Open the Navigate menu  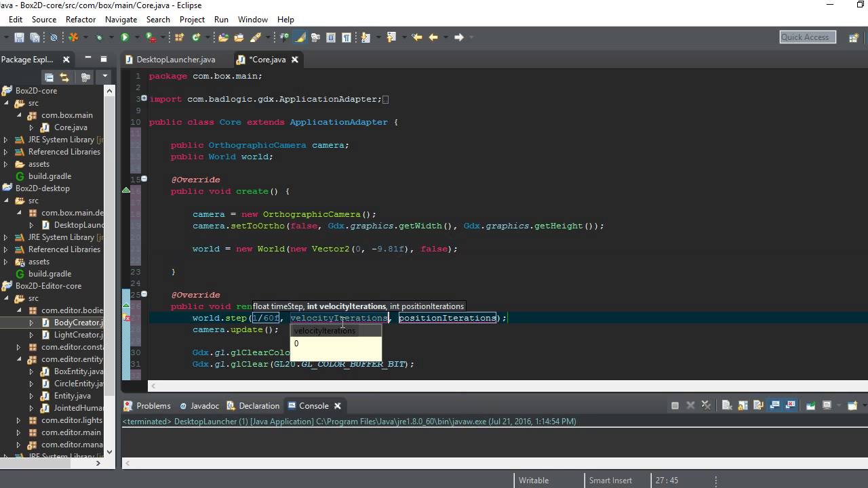121,20
